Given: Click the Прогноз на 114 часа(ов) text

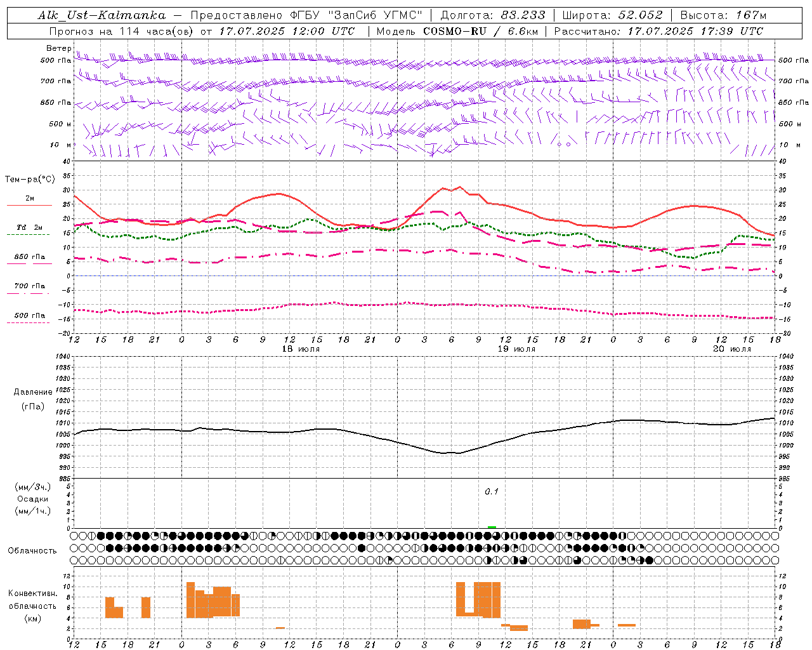Looking at the screenshot, I should click(122, 31).
